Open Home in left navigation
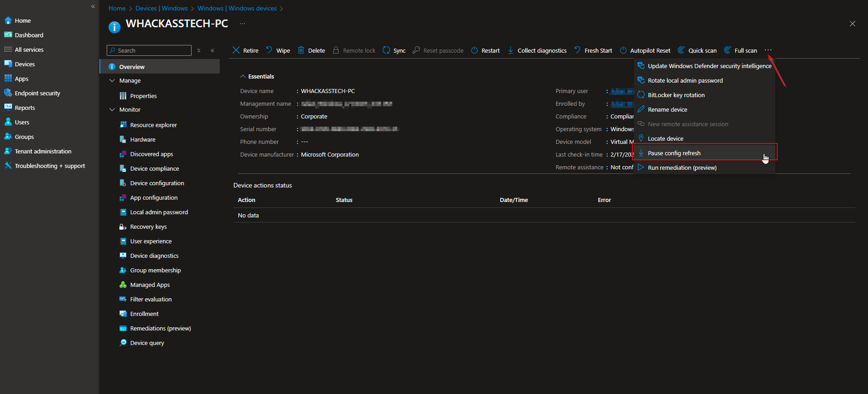The height and width of the screenshot is (394, 868). (18, 20)
